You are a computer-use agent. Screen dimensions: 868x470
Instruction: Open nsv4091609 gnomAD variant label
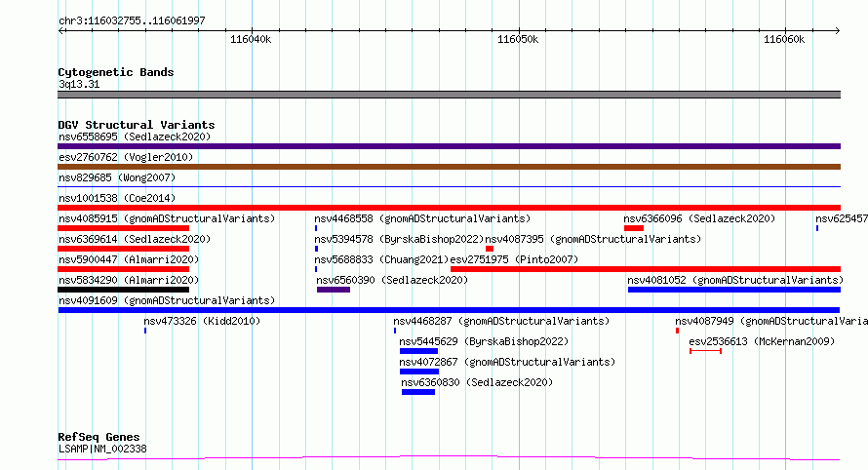coord(167,300)
